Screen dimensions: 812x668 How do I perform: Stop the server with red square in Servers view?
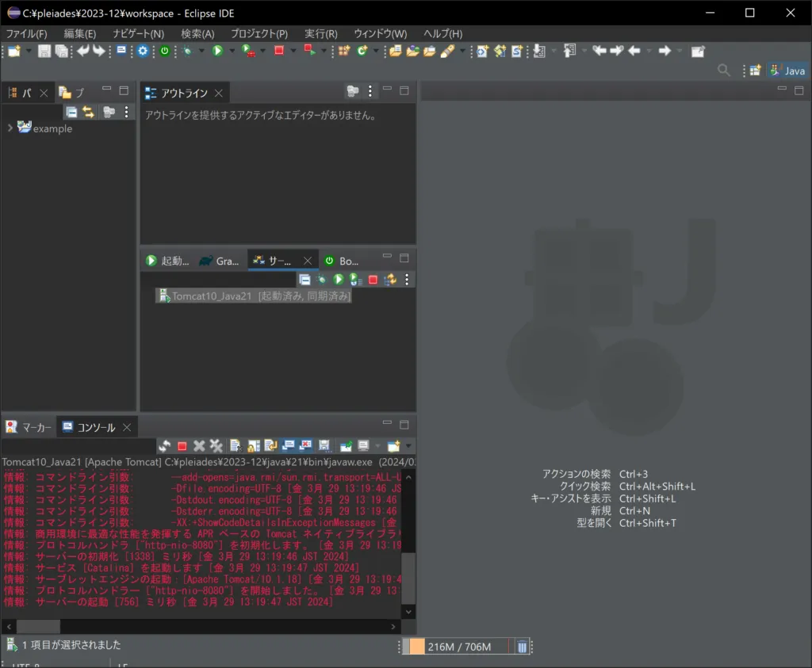click(x=373, y=280)
